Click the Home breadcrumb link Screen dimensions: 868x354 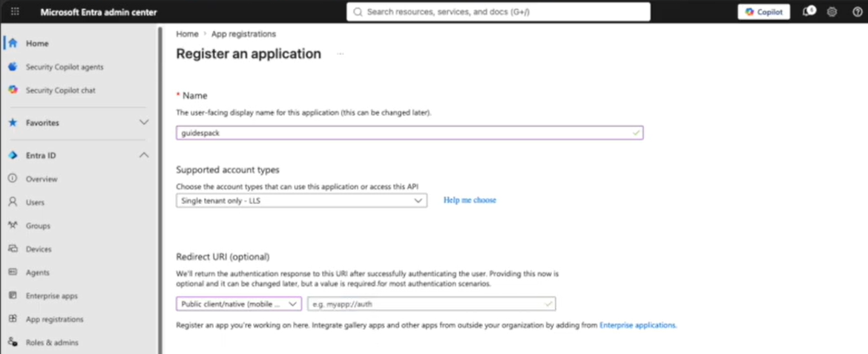(x=187, y=34)
